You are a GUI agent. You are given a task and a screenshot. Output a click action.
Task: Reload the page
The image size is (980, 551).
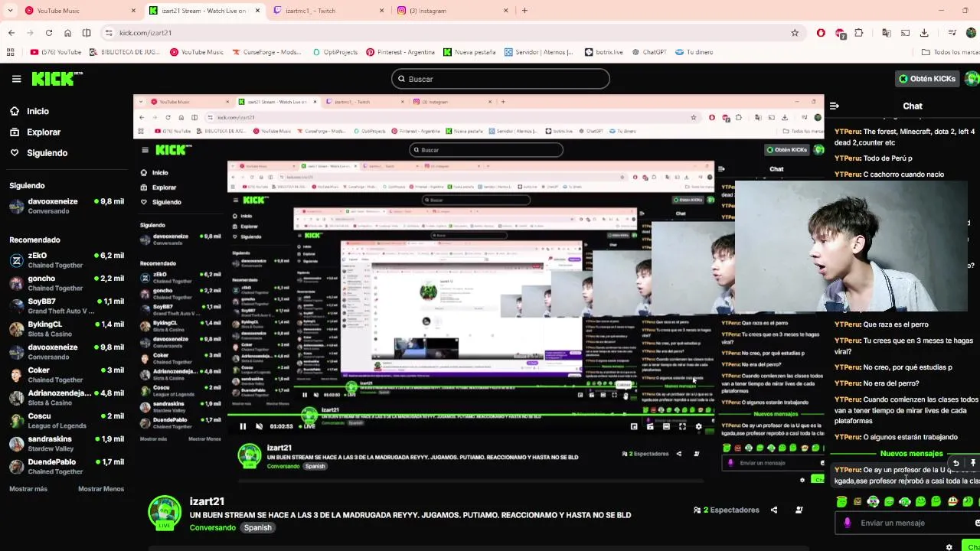49,33
